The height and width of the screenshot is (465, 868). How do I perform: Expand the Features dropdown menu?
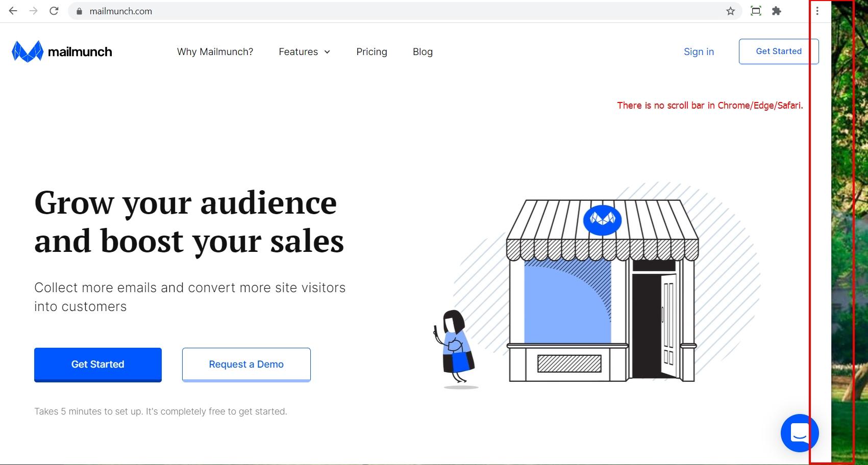coord(305,51)
